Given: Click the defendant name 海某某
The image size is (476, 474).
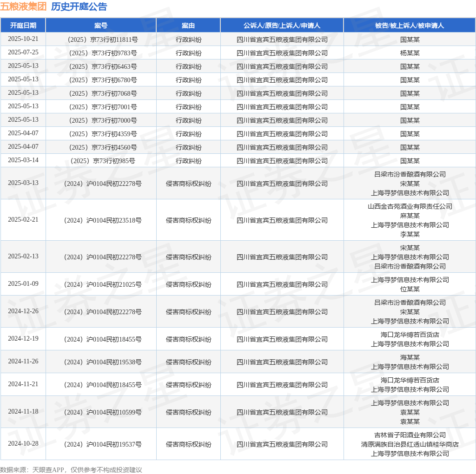Looking at the screenshot, I should pos(410,357).
